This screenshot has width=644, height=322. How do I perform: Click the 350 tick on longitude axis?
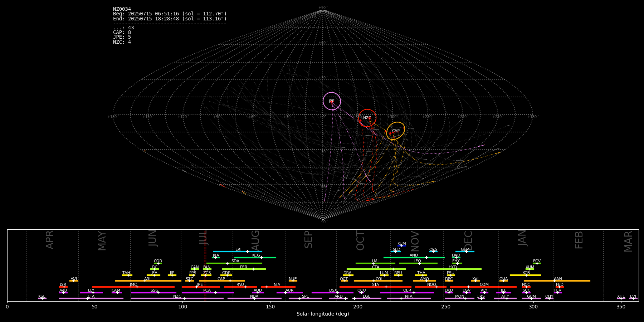(621, 307)
